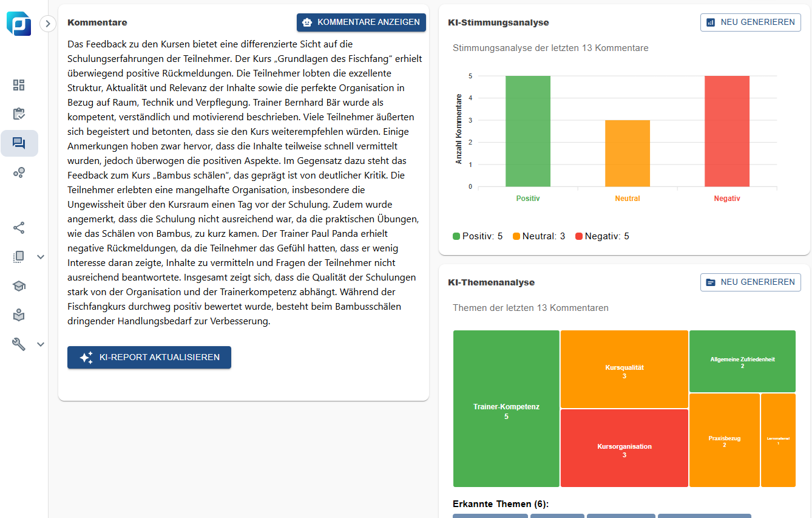
Task: Expand the copy pages submenu chevron
Action: pos(41,257)
